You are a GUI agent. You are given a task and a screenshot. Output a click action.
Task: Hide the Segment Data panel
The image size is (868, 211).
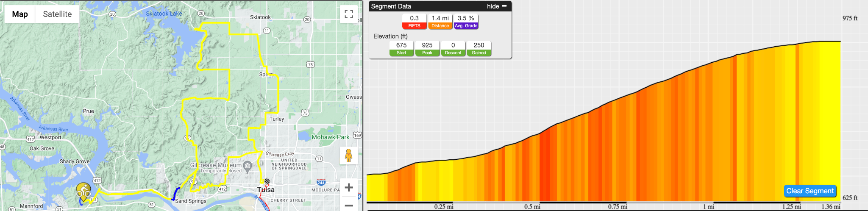[x=493, y=6]
